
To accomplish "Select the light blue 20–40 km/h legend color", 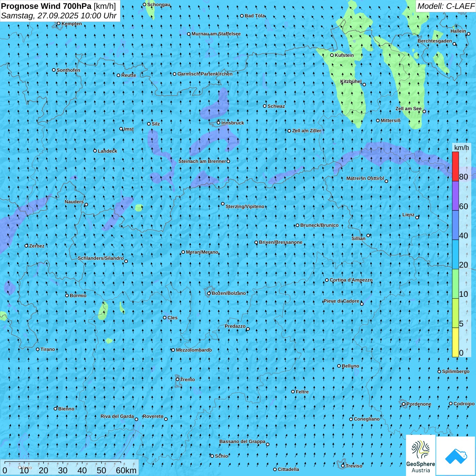I will click(455, 255).
